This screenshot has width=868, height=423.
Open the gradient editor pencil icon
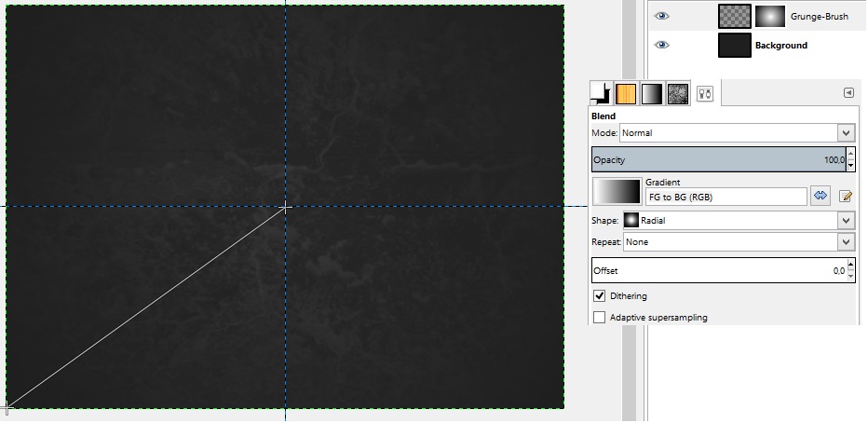point(845,196)
